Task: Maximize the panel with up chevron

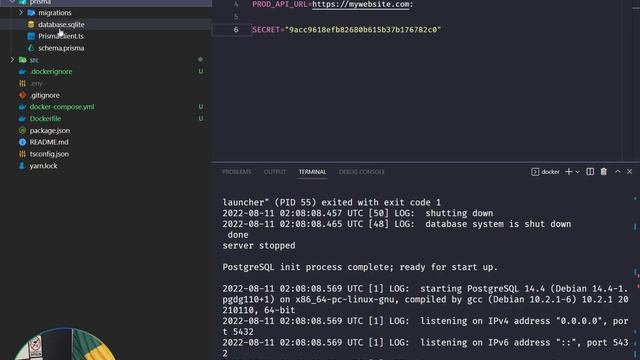Action: click(618, 172)
